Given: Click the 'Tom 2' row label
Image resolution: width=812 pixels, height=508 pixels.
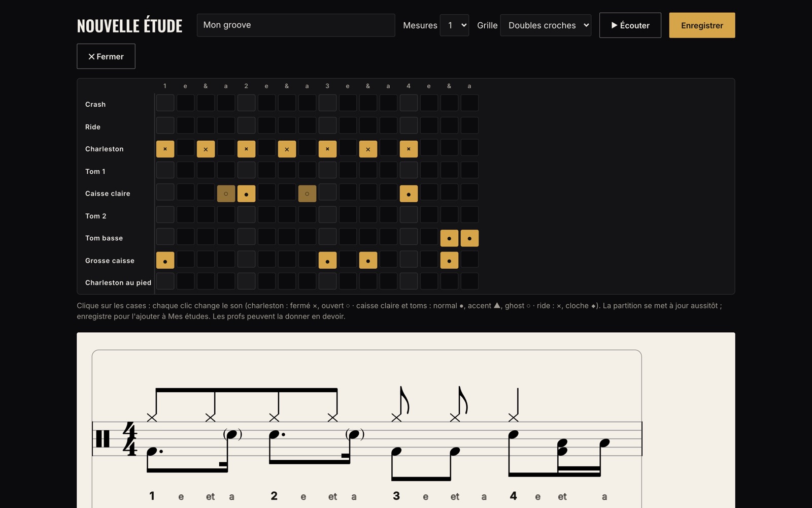Looking at the screenshot, I should pyautogui.click(x=96, y=216).
